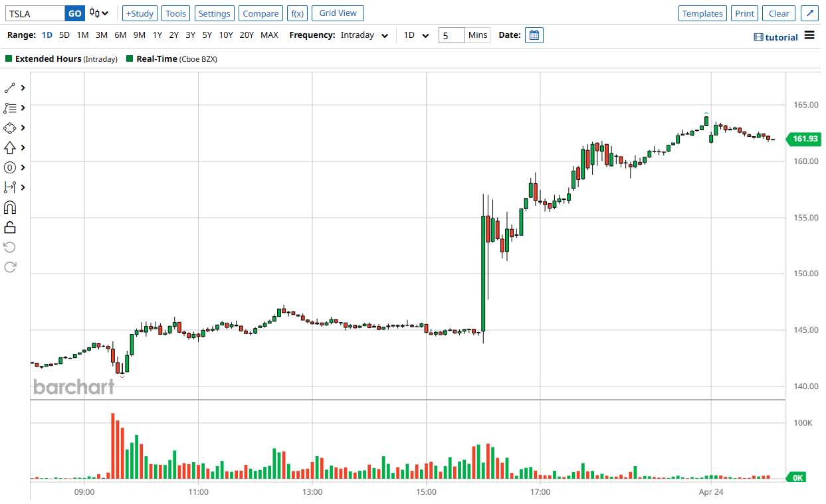
Task: Click the minutes value input field
Action: click(451, 35)
